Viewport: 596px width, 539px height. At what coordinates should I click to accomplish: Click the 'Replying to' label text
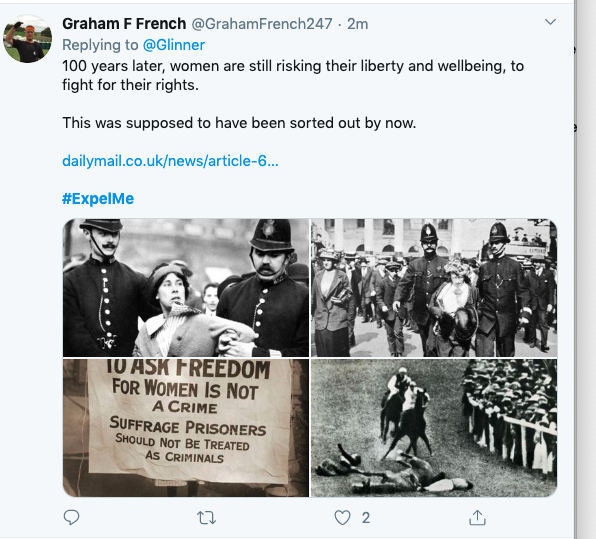pos(100,45)
